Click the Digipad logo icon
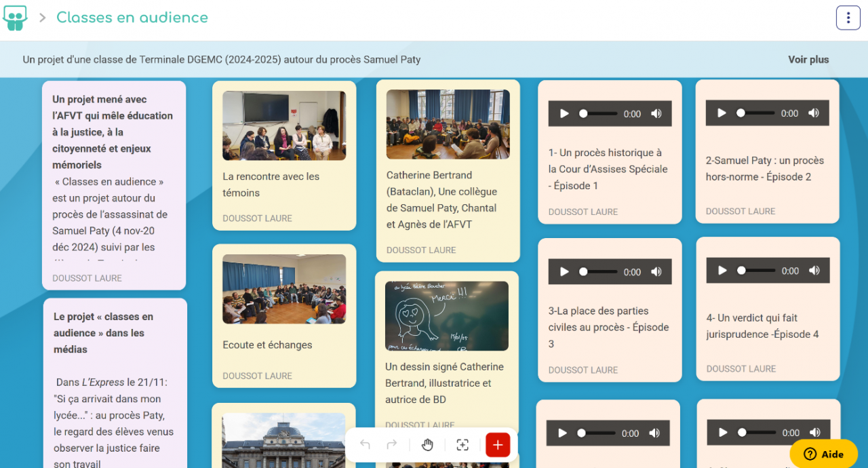 point(15,18)
